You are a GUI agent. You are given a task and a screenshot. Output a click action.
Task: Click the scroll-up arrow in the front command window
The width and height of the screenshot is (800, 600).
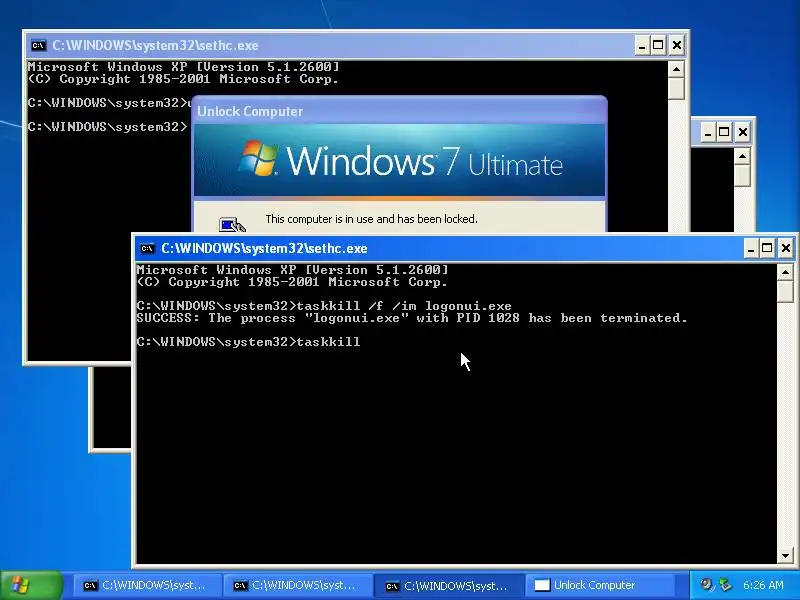pos(785,272)
